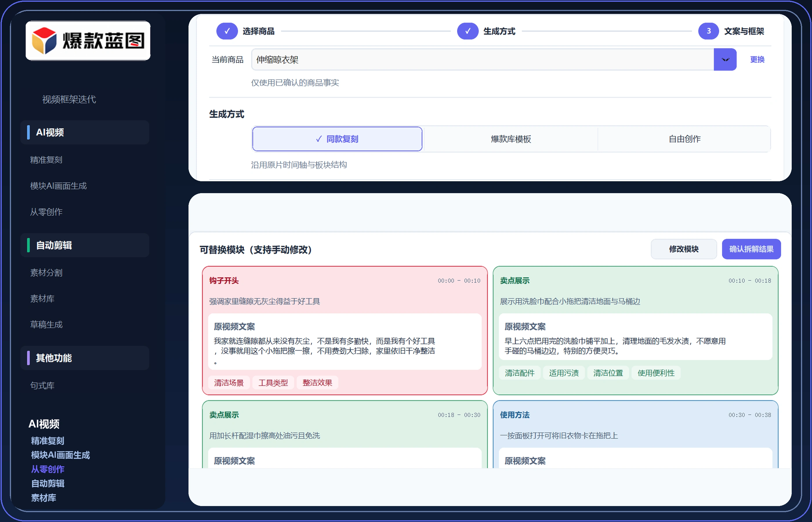Screen dimensions: 812x522
Task: Open 从零创作 in sidebar menu
Action: (46, 212)
